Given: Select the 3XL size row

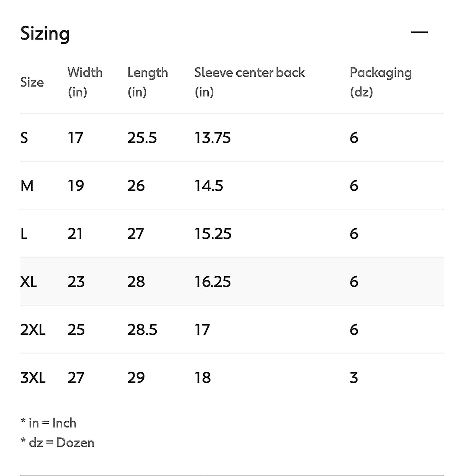Looking at the screenshot, I should point(232,377).
